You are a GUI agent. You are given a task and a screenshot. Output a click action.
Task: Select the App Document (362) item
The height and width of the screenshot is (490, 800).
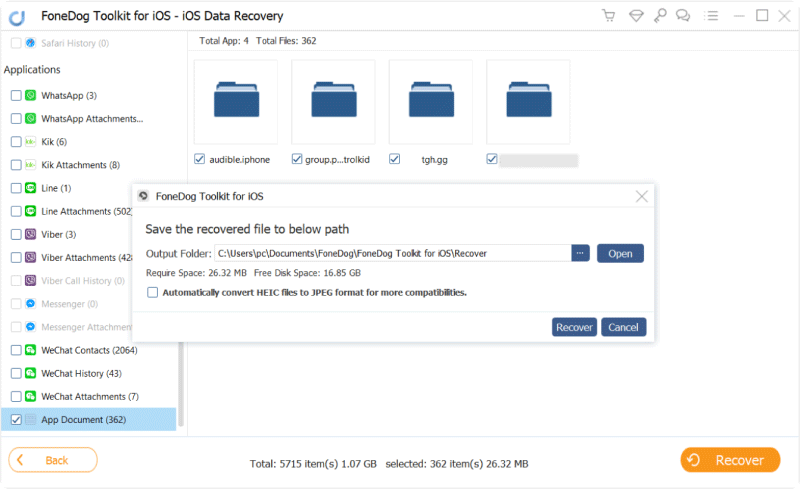(x=89, y=420)
